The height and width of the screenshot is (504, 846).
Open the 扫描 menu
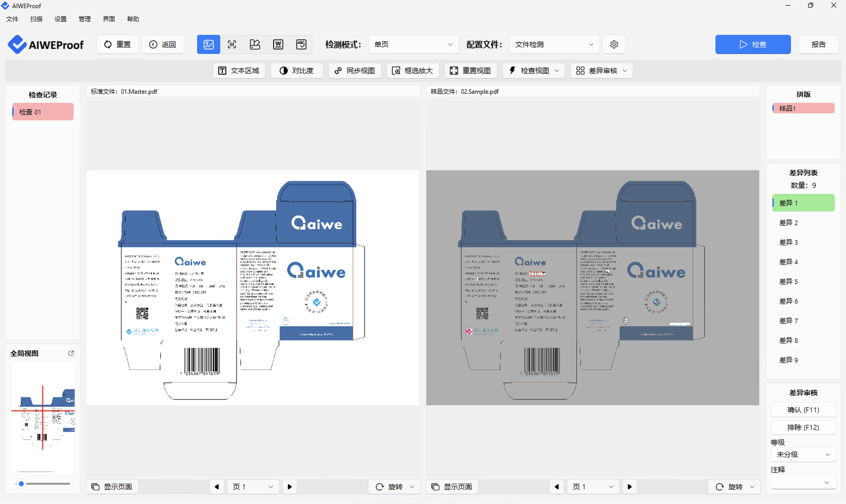[36, 19]
